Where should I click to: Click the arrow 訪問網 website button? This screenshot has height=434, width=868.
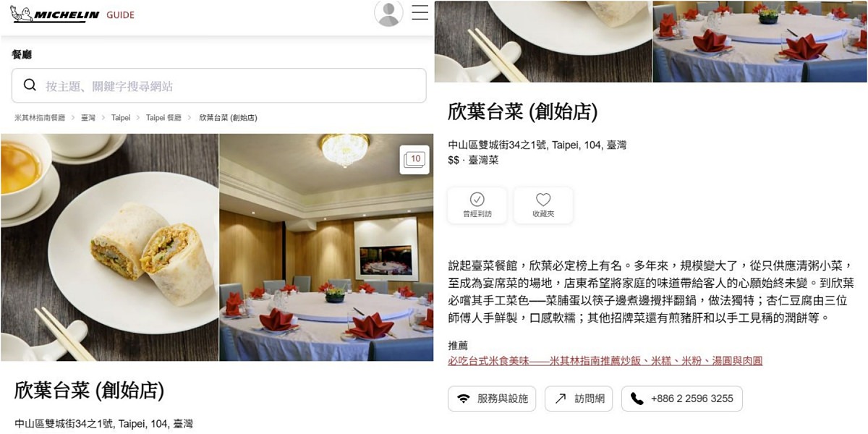[x=579, y=399]
